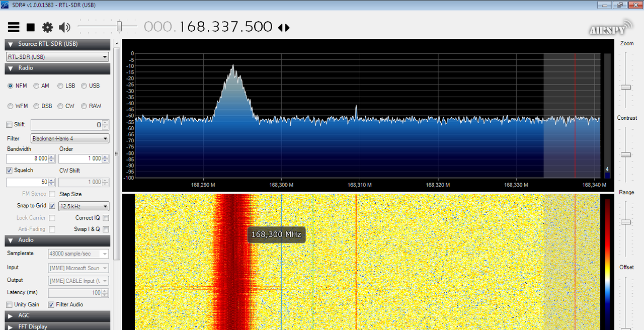The image size is (644, 330).
Task: Increase Order with spinner up arrow
Action: pyautogui.click(x=105, y=156)
